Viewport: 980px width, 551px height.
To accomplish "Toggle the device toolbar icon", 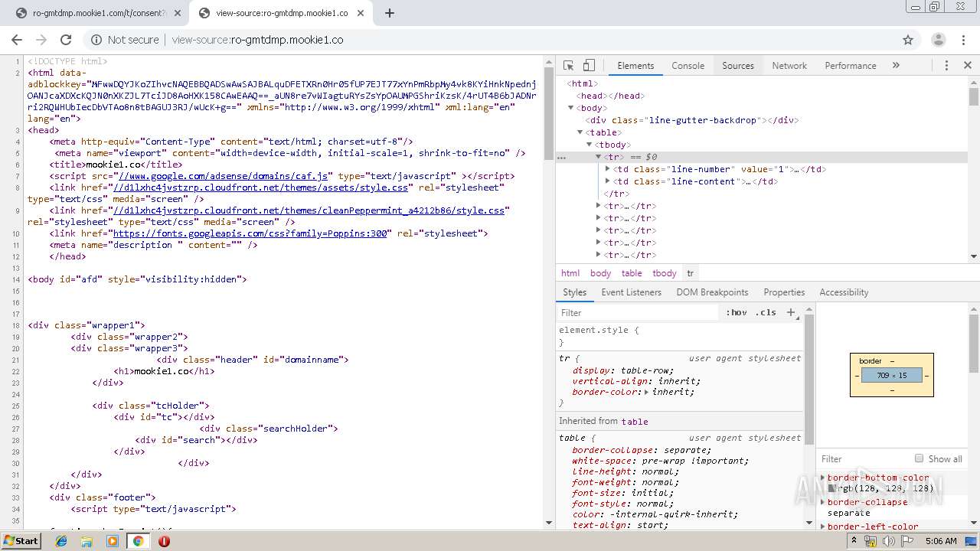I will coord(589,66).
